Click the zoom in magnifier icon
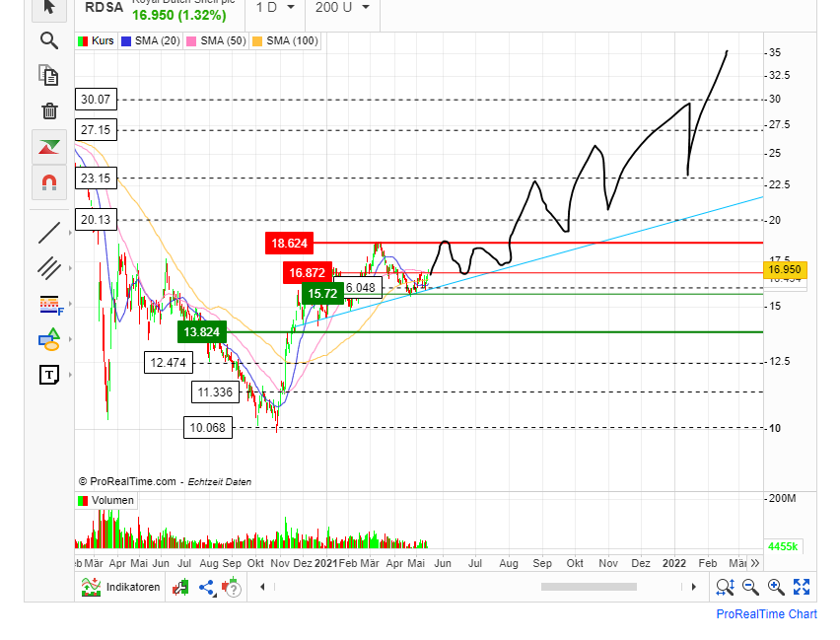Image resolution: width=840 pixels, height=640 pixels. pyautogui.click(x=776, y=588)
